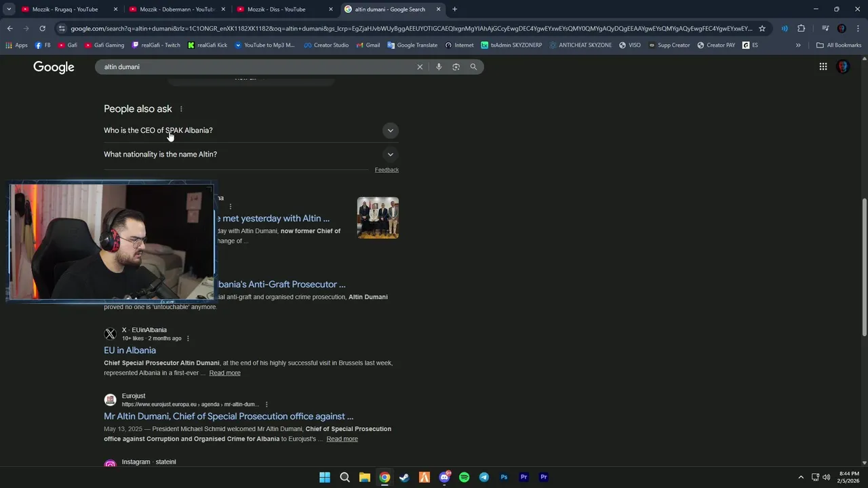Start voice search with the microphone
Screen dimensions: 868x488
(439, 66)
